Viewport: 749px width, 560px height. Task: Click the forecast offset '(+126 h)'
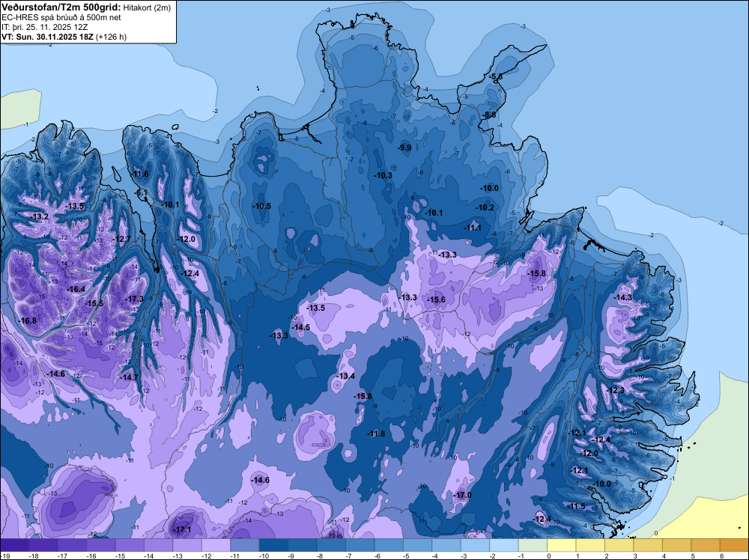[x=112, y=37]
